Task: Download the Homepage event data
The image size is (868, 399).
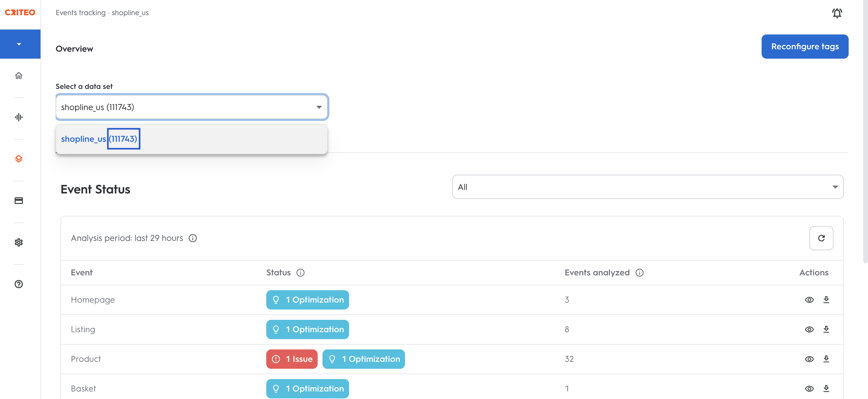Action: (826, 300)
